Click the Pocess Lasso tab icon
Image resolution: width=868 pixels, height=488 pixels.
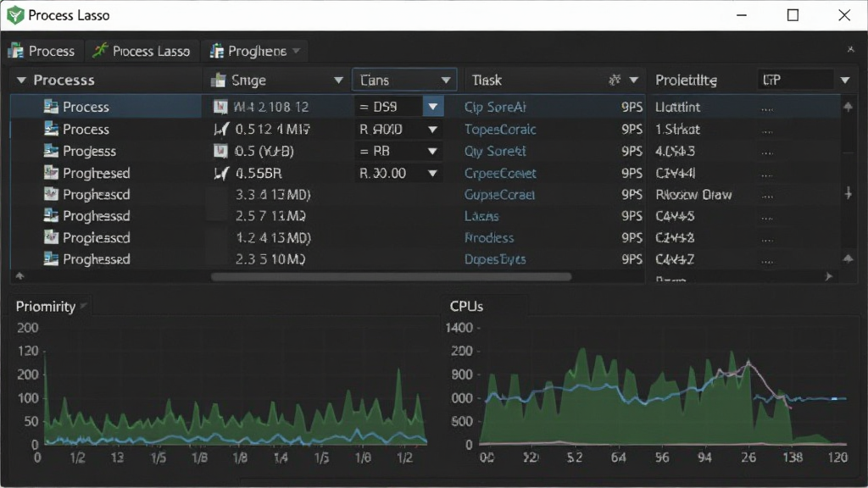click(x=100, y=51)
